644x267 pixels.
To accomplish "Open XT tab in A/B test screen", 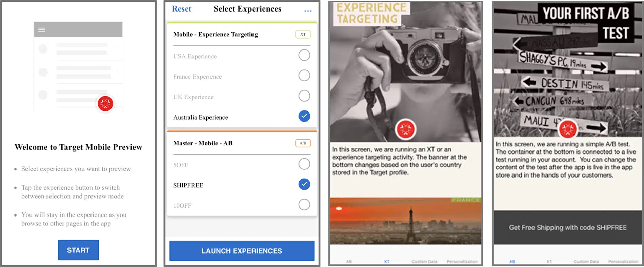I will (549, 261).
